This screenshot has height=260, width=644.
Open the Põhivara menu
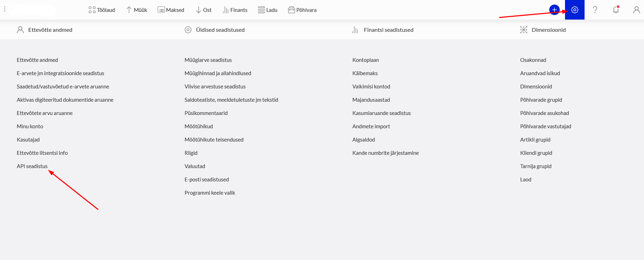[302, 10]
